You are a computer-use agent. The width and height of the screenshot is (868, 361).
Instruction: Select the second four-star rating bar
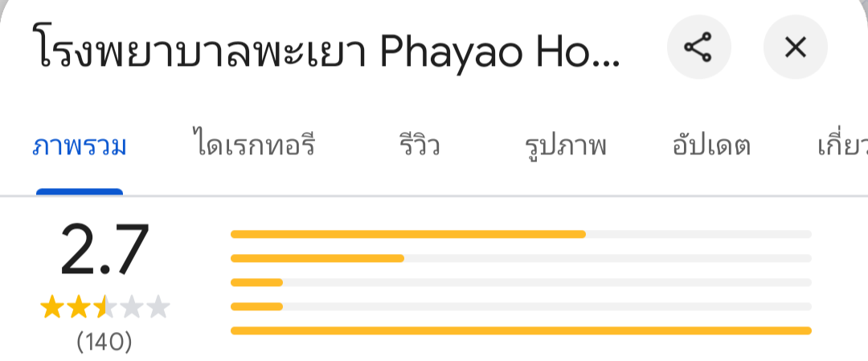pos(521,258)
